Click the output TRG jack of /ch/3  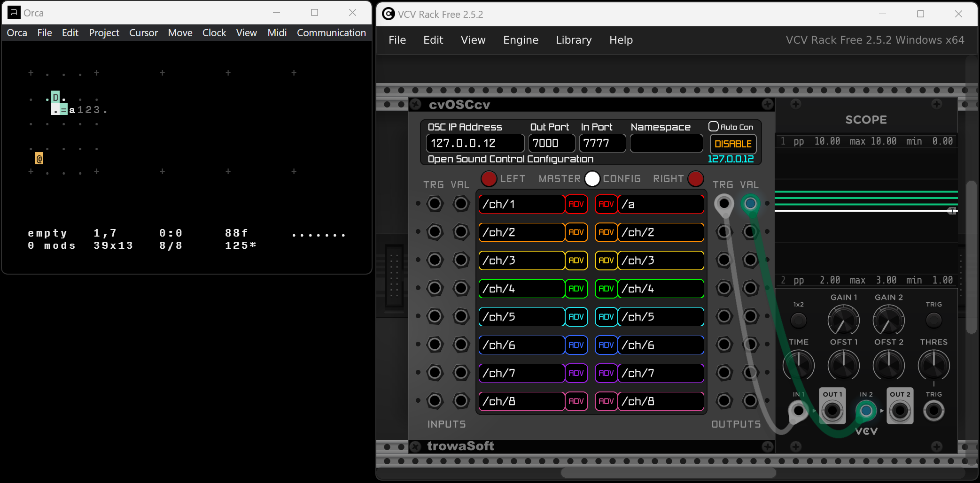(x=724, y=260)
